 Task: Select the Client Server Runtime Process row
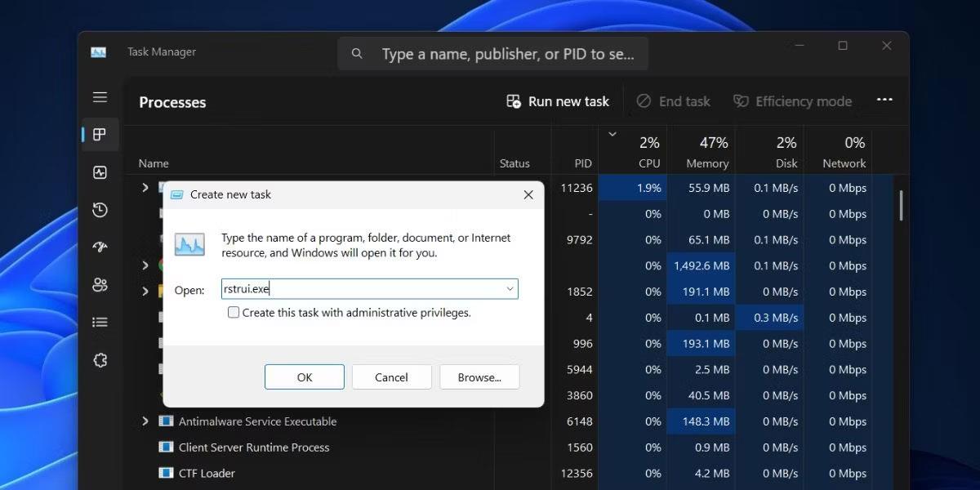click(254, 448)
